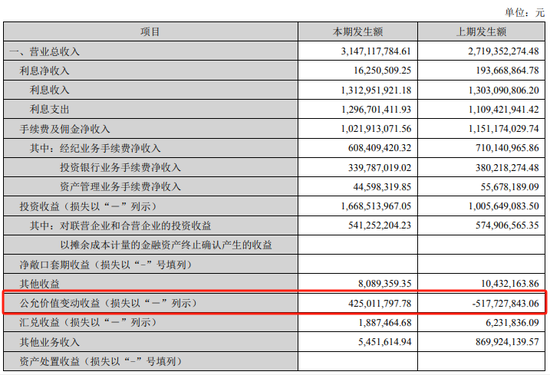
Task: Click the negative value -517,727,843.06
Action: [x=505, y=303]
